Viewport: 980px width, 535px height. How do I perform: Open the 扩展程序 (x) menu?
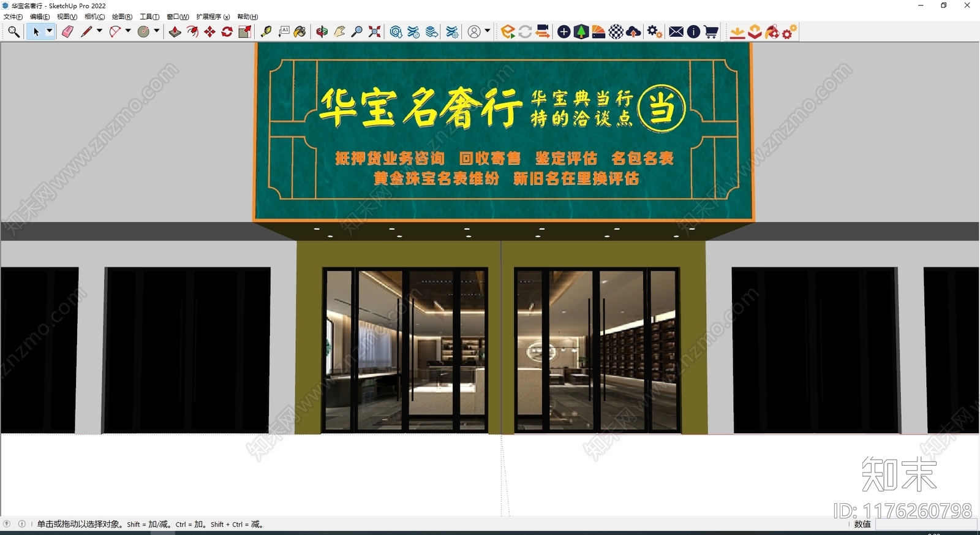[213, 17]
